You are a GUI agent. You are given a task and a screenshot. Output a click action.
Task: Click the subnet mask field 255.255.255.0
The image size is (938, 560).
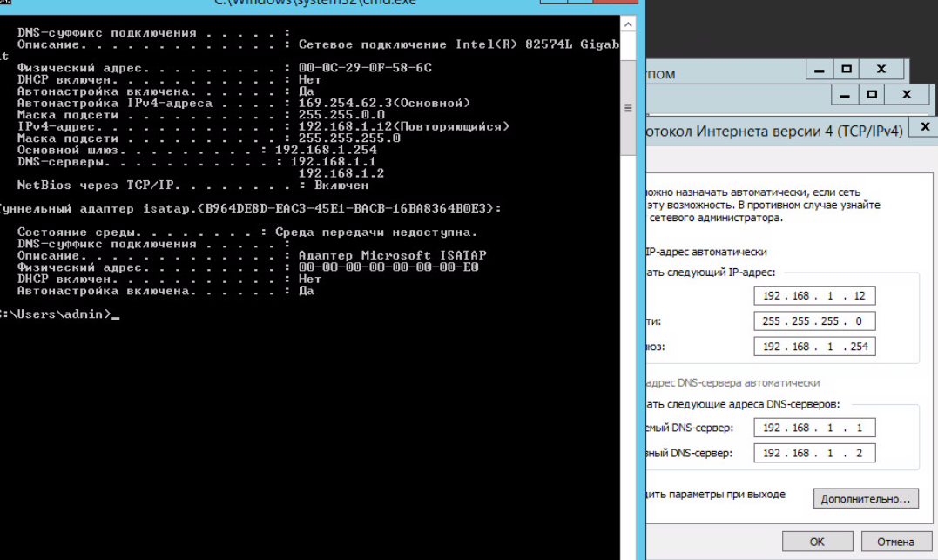[x=814, y=321]
